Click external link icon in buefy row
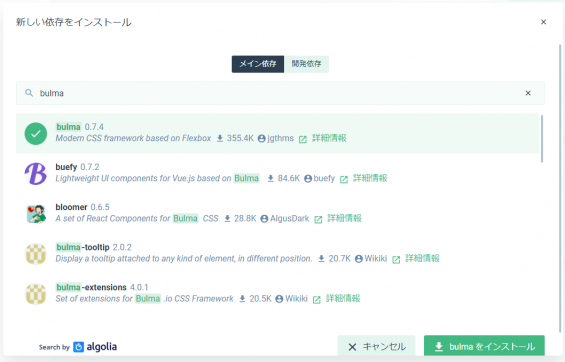565x362 pixels. click(x=344, y=179)
